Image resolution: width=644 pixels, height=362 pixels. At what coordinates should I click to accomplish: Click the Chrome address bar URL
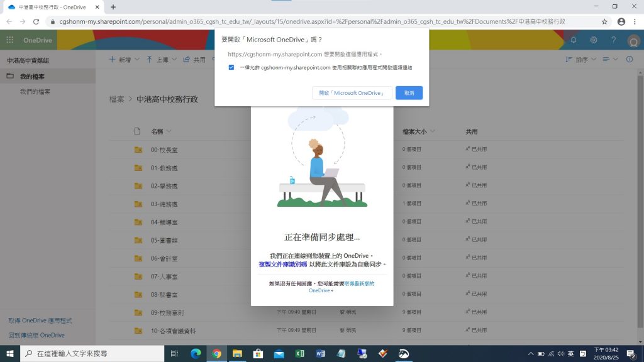click(312, 22)
